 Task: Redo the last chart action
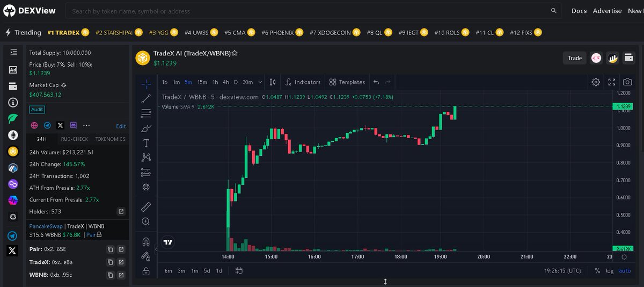[388, 82]
